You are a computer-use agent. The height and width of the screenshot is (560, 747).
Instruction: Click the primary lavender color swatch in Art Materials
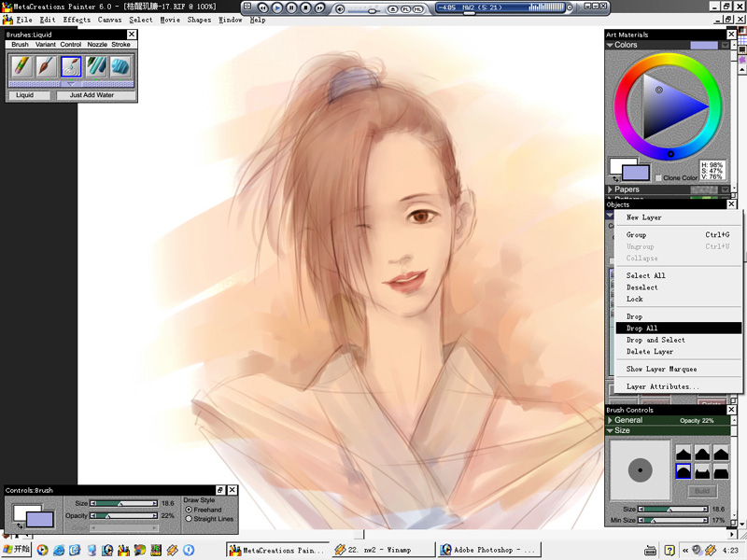tap(636, 173)
